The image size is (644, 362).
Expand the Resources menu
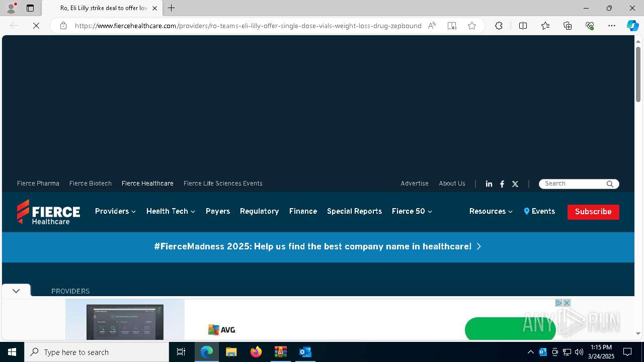(491, 211)
